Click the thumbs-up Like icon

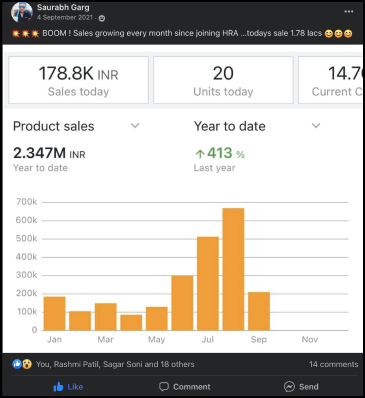(58, 387)
